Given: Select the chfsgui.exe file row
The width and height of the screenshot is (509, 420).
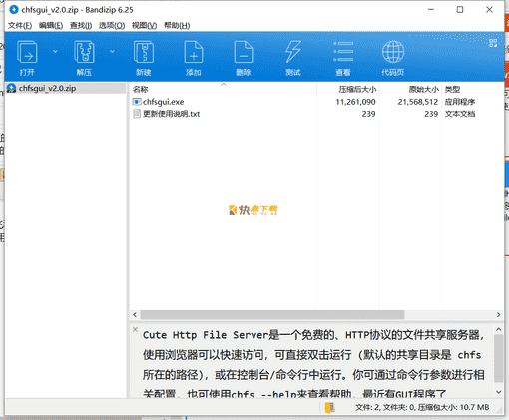Looking at the screenshot, I should (x=316, y=102).
